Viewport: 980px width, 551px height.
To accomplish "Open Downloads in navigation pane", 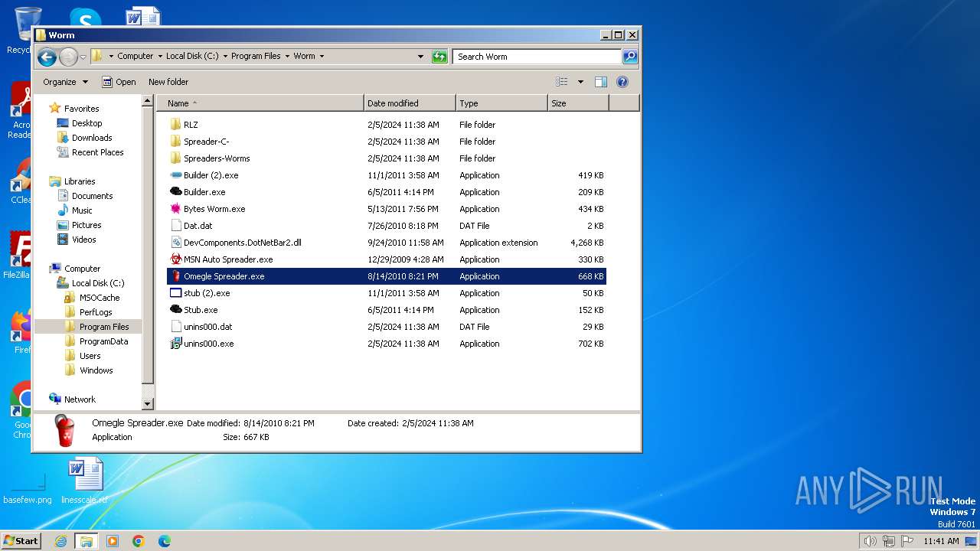I will (92, 138).
